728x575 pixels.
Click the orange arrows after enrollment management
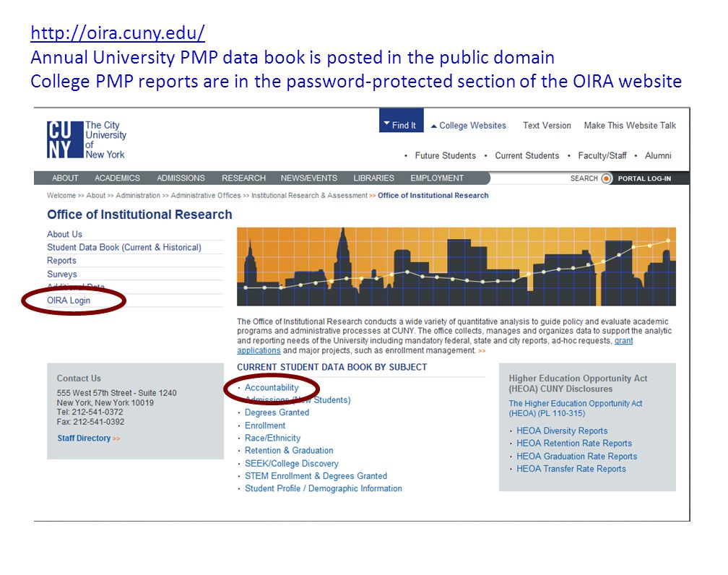click(x=482, y=350)
